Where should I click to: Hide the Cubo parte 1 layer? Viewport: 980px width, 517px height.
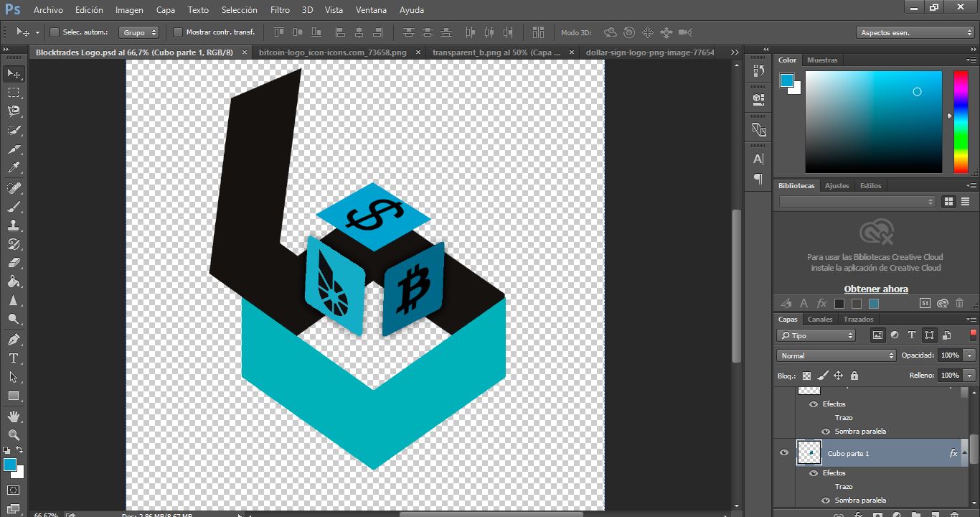784,453
